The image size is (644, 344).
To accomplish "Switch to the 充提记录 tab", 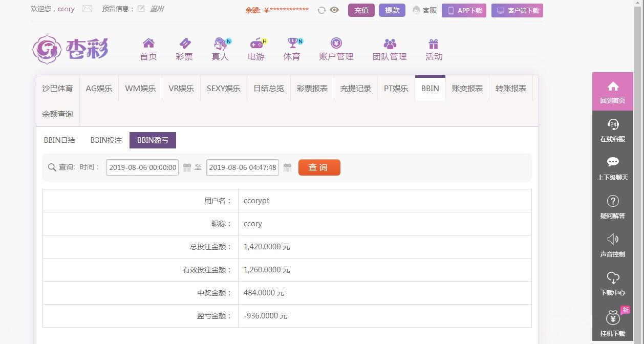I will coord(356,88).
